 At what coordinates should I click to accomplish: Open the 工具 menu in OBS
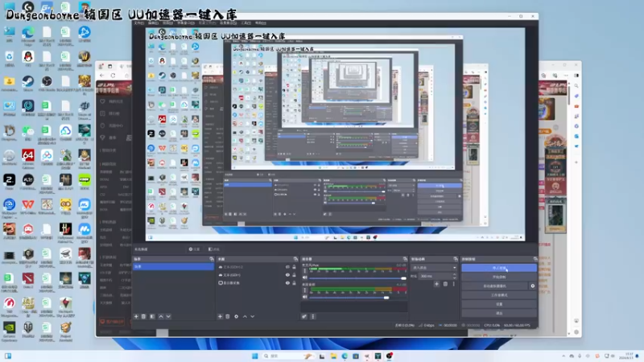tap(246, 23)
